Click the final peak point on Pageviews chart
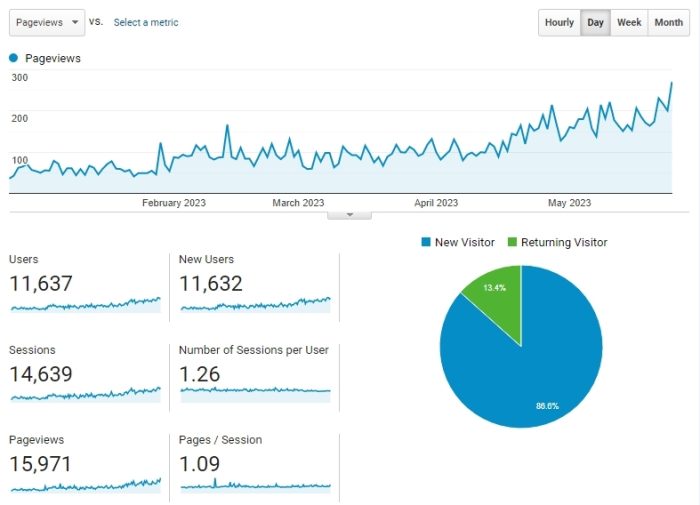This screenshot has width=700, height=505. click(x=671, y=83)
